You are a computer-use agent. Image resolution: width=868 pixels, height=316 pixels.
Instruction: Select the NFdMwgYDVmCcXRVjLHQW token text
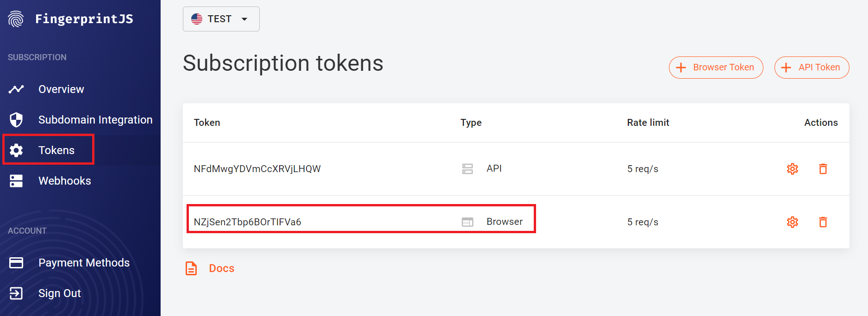257,169
